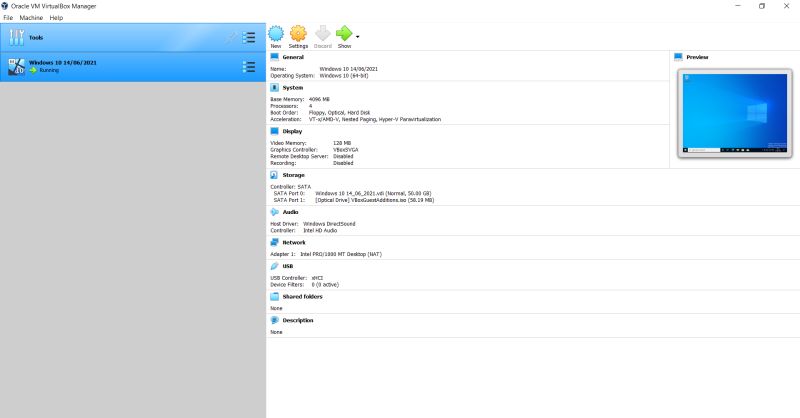Click the Discard toolbar icon
The image size is (800, 418).
[322, 34]
